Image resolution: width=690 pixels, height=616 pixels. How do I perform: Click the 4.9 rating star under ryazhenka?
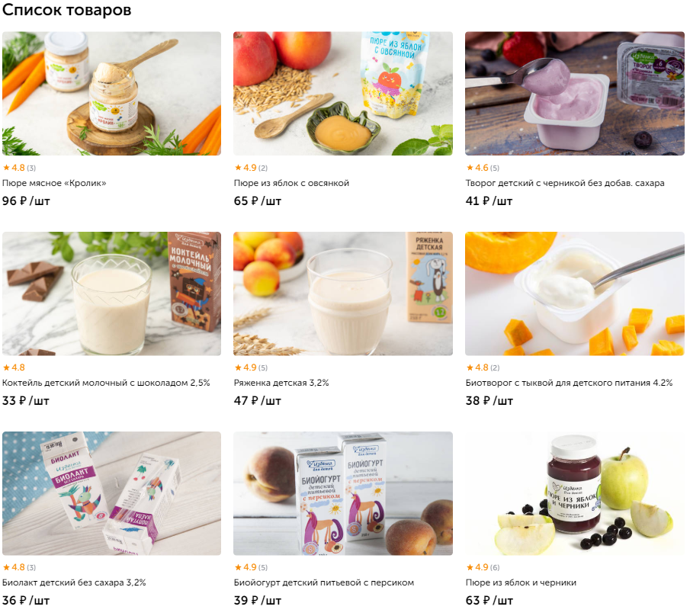[x=238, y=367]
